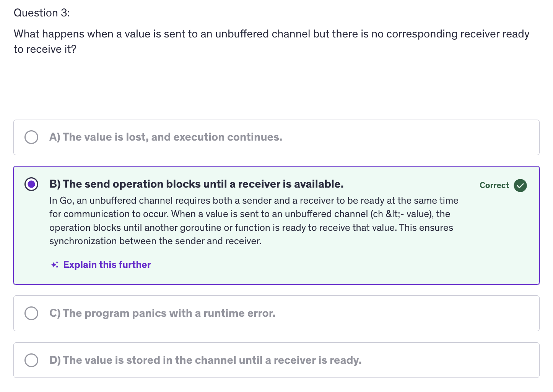Click the selected radio button for option B
Screen dimensions: 553x392
tap(31, 184)
